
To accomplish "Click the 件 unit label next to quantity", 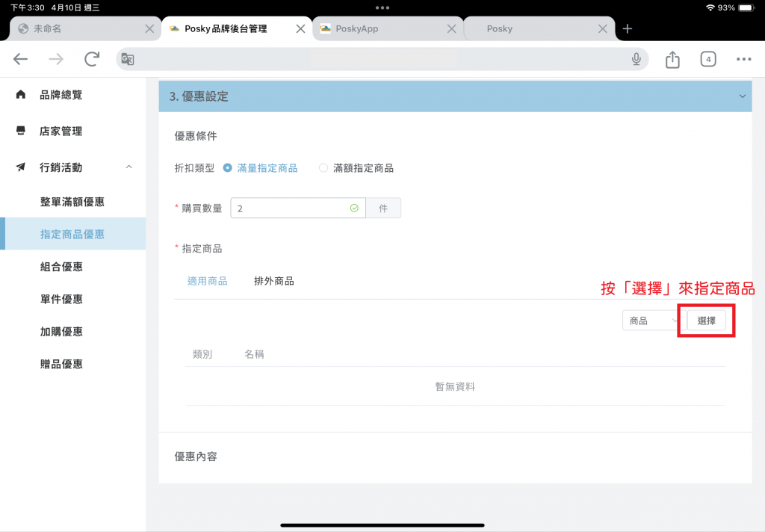I will [383, 208].
